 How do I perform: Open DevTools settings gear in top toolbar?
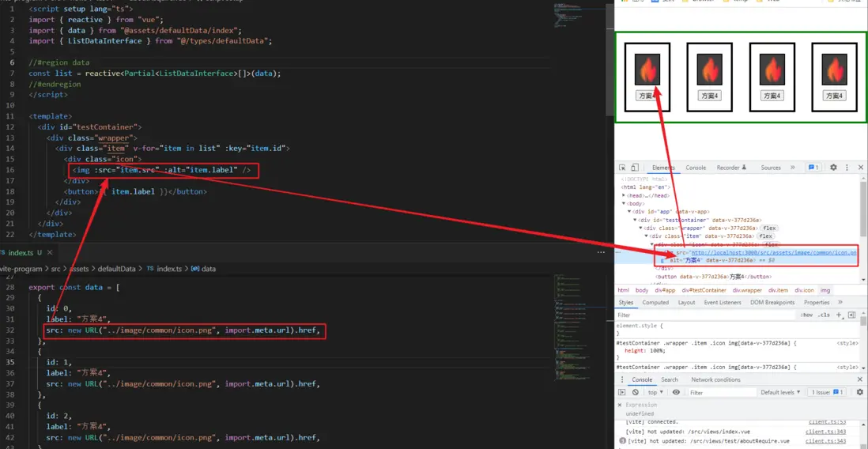tap(833, 168)
